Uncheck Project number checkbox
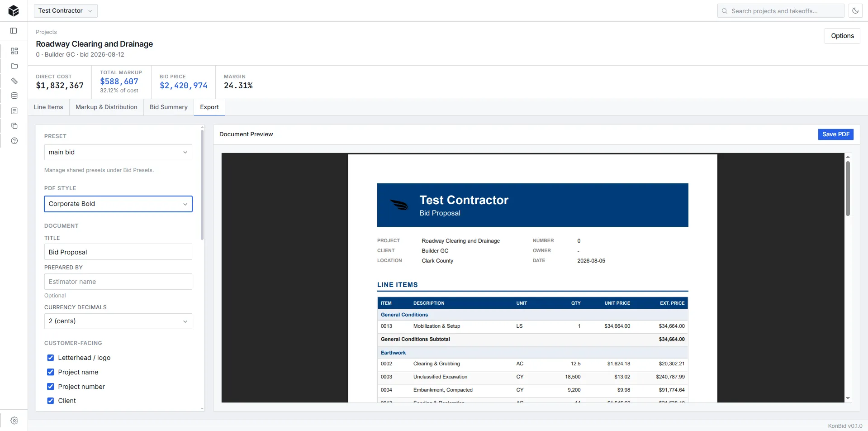 tap(51, 387)
